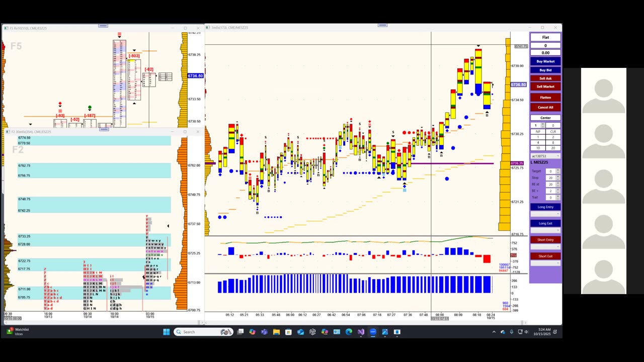Click the Short Exit button
This screenshot has height=362, width=644.
545,256
